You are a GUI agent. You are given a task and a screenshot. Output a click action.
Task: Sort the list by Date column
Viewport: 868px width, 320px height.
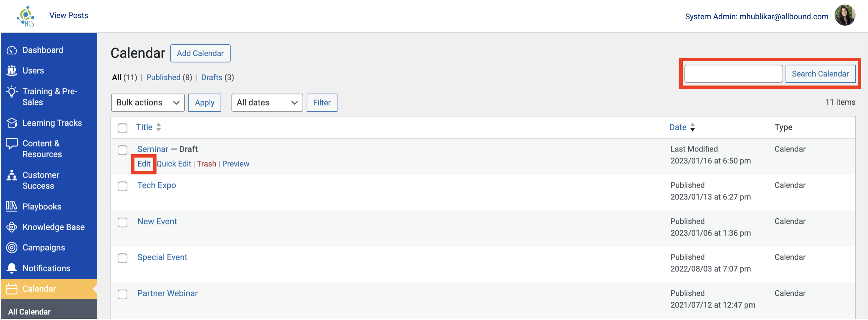677,127
